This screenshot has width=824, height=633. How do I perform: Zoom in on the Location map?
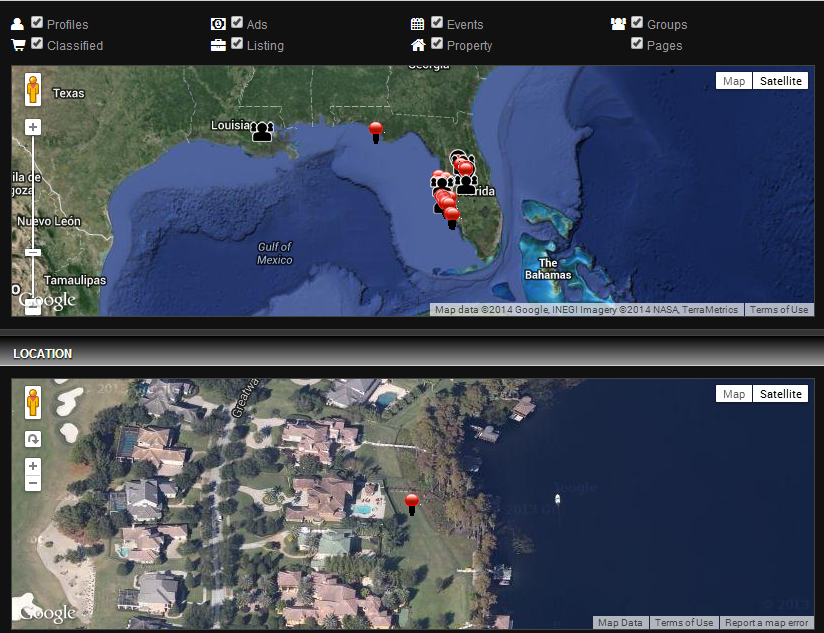point(33,466)
